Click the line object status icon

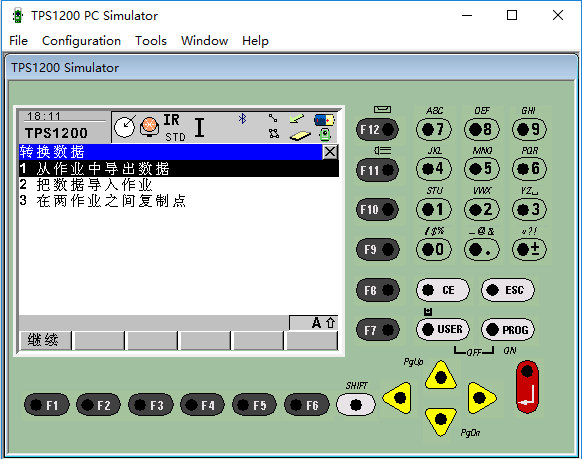click(273, 118)
